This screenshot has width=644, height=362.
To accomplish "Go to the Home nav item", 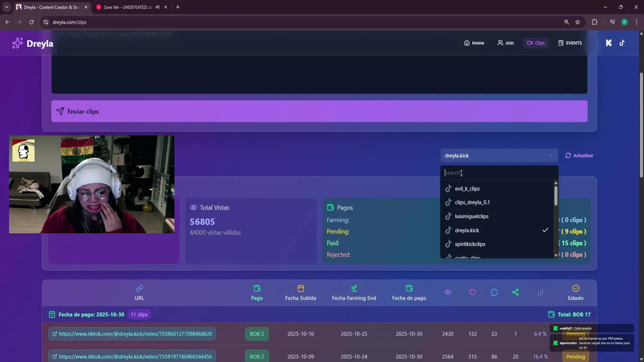I will [x=474, y=43].
